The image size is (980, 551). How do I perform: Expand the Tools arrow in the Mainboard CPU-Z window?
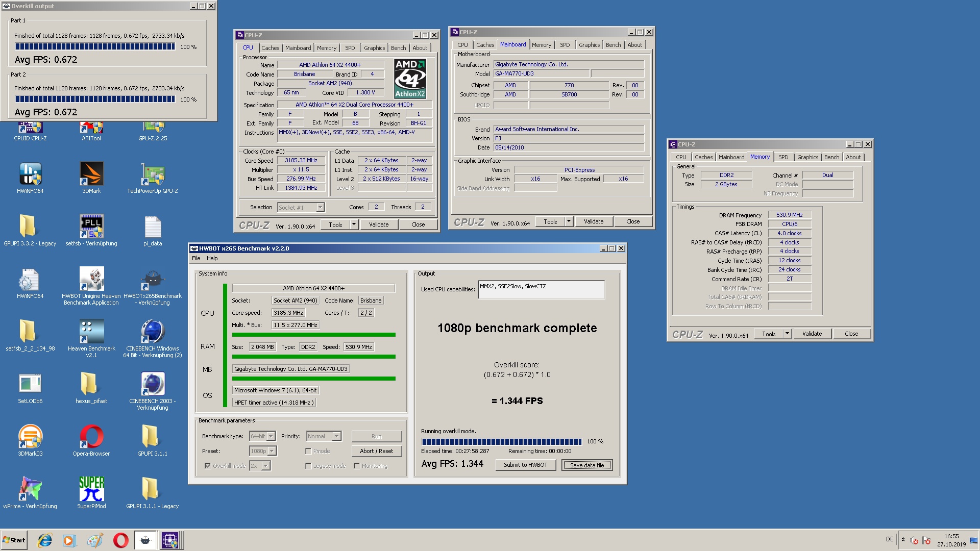click(x=569, y=221)
